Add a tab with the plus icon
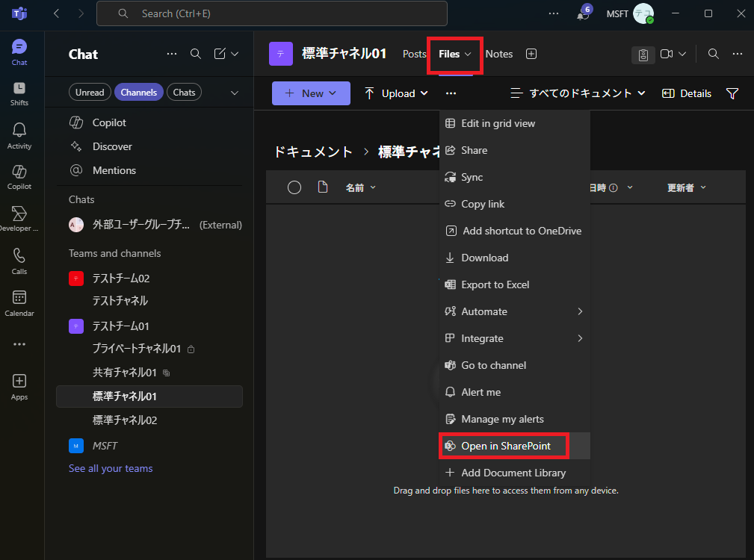The image size is (754, 560). coord(531,54)
